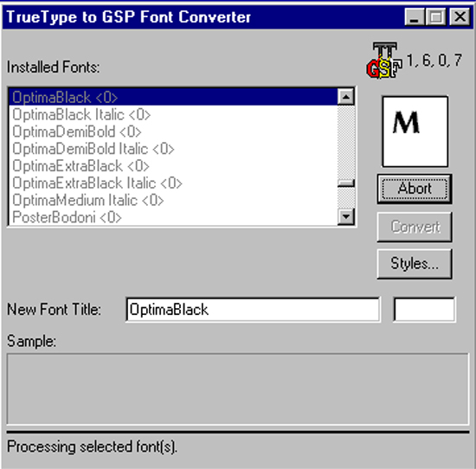Choose OptimaMedium Italic from list
Image resolution: width=476 pixels, height=469 pixels.
(173, 201)
